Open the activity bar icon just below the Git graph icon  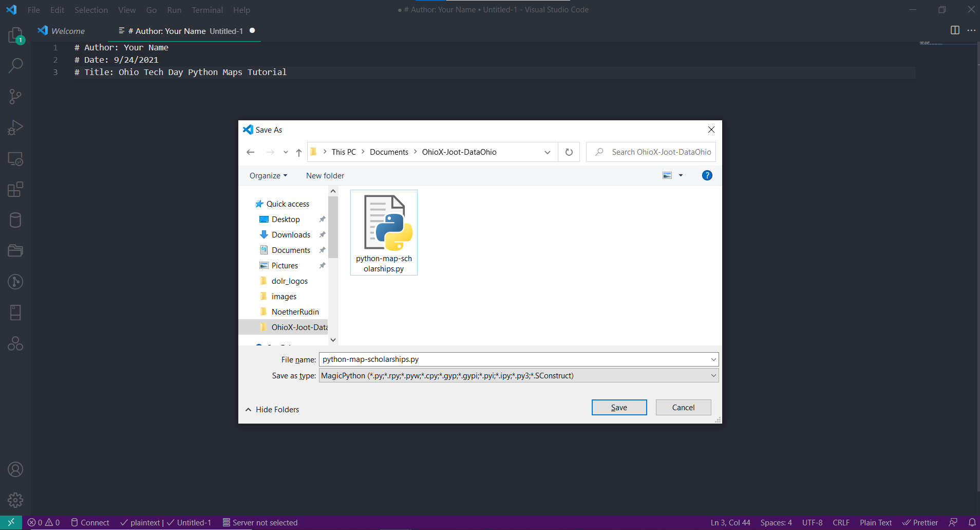tap(15, 313)
